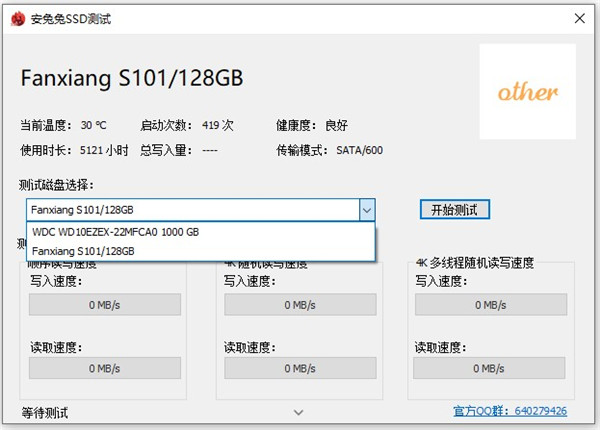Choose Fanxiang S101/128GB in the dropdown list

point(83,251)
